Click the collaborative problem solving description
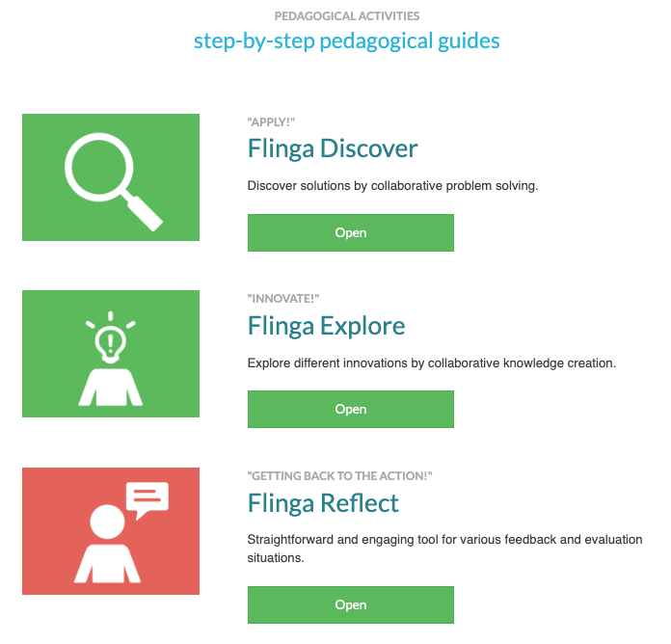The width and height of the screenshot is (671, 644). click(392, 186)
